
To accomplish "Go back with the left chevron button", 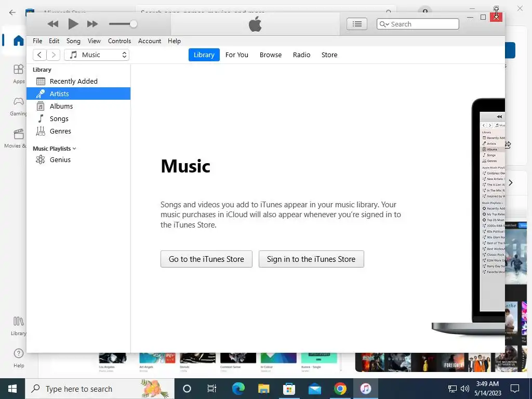I will tap(39, 55).
